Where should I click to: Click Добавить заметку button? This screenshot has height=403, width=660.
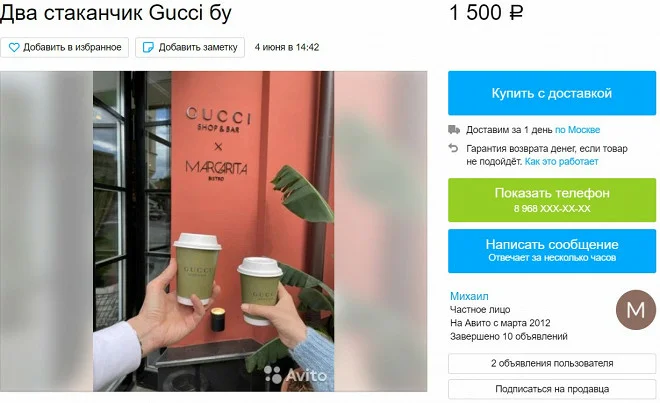coord(190,48)
